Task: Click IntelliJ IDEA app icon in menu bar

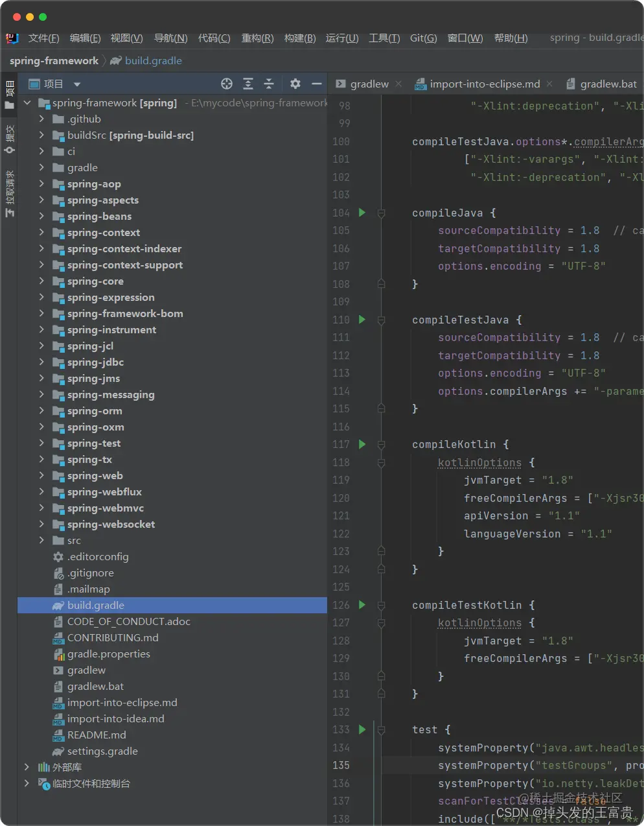Action: point(12,38)
